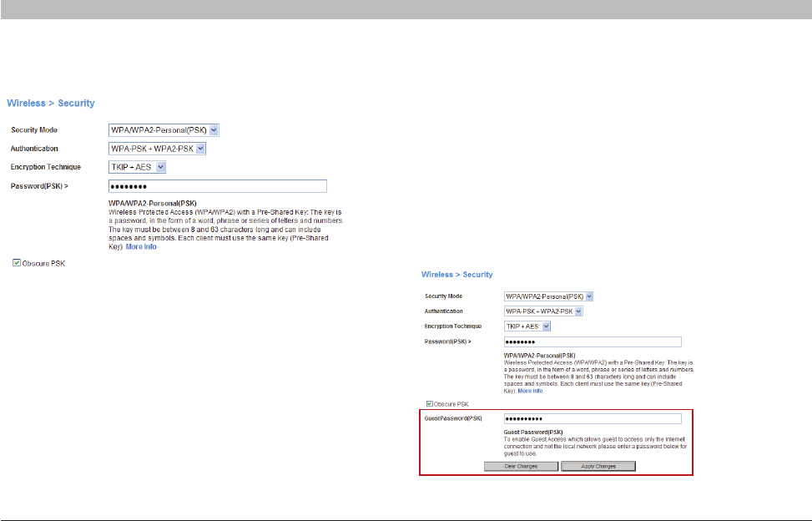The height and width of the screenshot is (521, 812).
Task: Uncheck Obscure PSK in the smaller panel
Action: 430,404
